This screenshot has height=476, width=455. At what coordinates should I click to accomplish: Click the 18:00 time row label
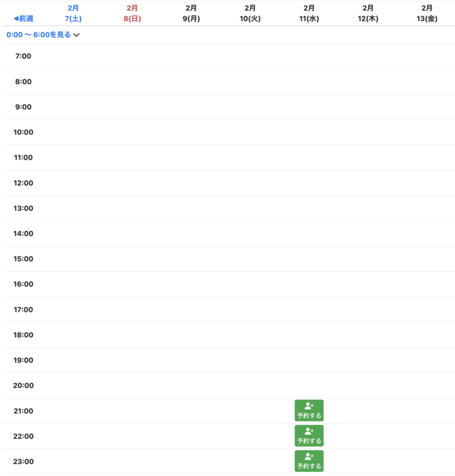tap(23, 335)
